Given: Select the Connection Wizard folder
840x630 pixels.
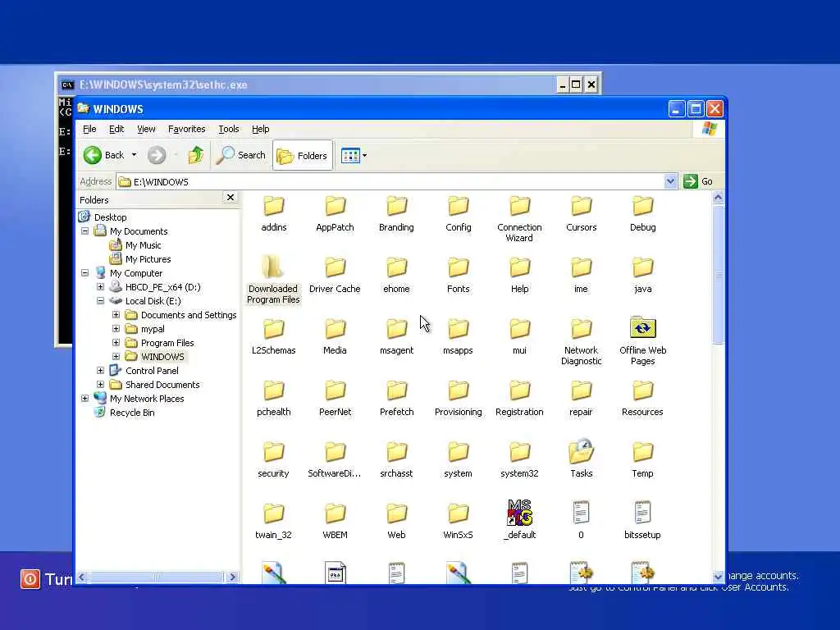Looking at the screenshot, I should (x=519, y=218).
